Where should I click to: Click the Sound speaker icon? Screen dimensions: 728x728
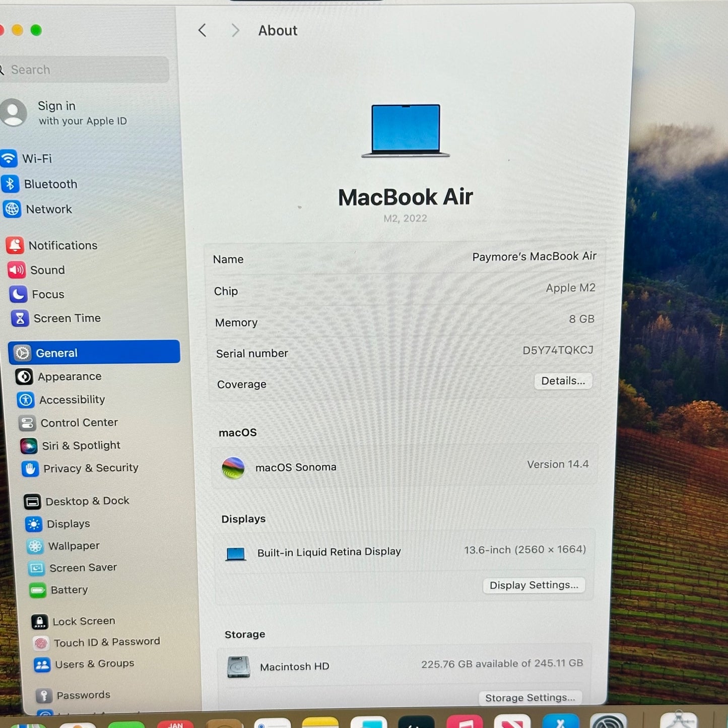(17, 270)
